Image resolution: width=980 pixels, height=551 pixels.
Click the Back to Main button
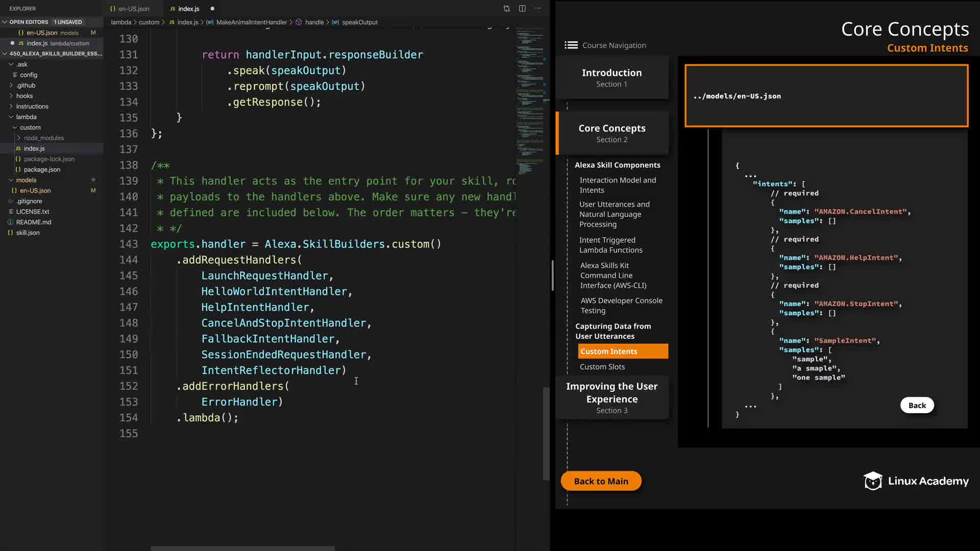tap(601, 481)
